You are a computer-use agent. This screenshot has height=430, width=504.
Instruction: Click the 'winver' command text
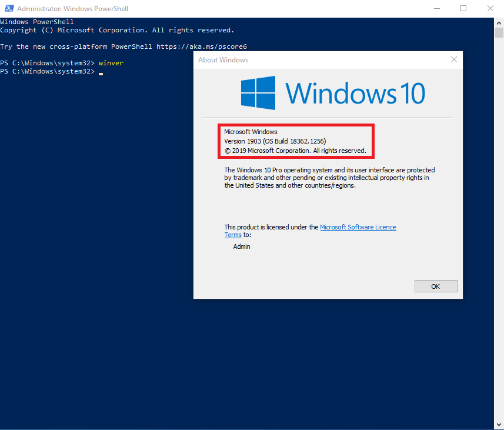tap(111, 63)
